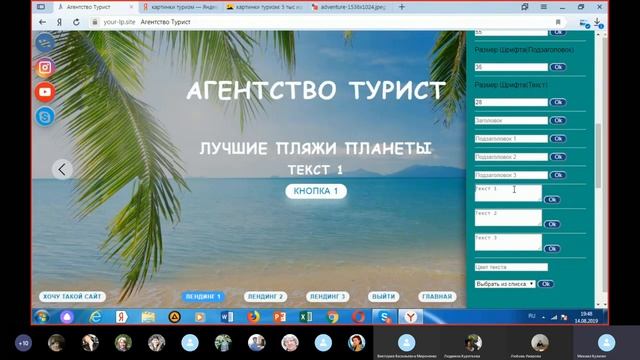The width and height of the screenshot is (640, 360).
Task: Open PowerPoint from the taskbar
Action: [280, 317]
